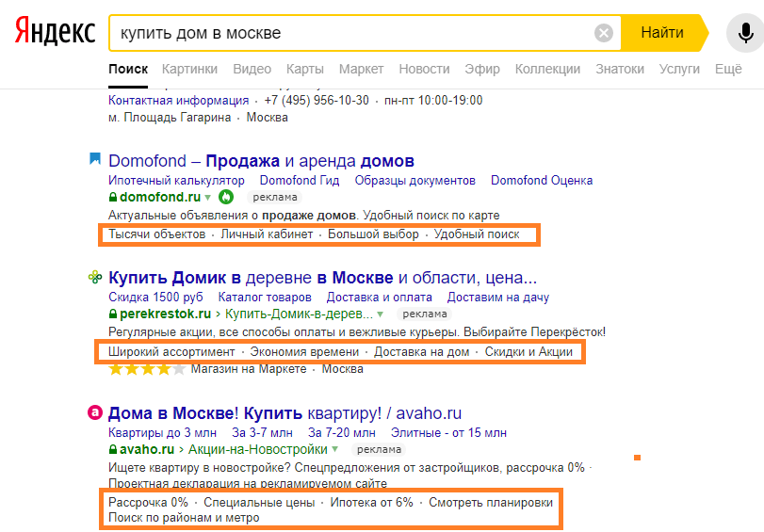Switch to the Услуги tab
The height and width of the screenshot is (532, 764).
click(x=679, y=69)
